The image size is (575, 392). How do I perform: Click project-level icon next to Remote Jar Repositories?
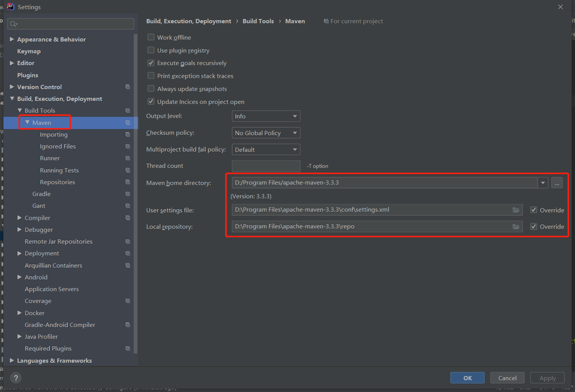click(x=128, y=241)
